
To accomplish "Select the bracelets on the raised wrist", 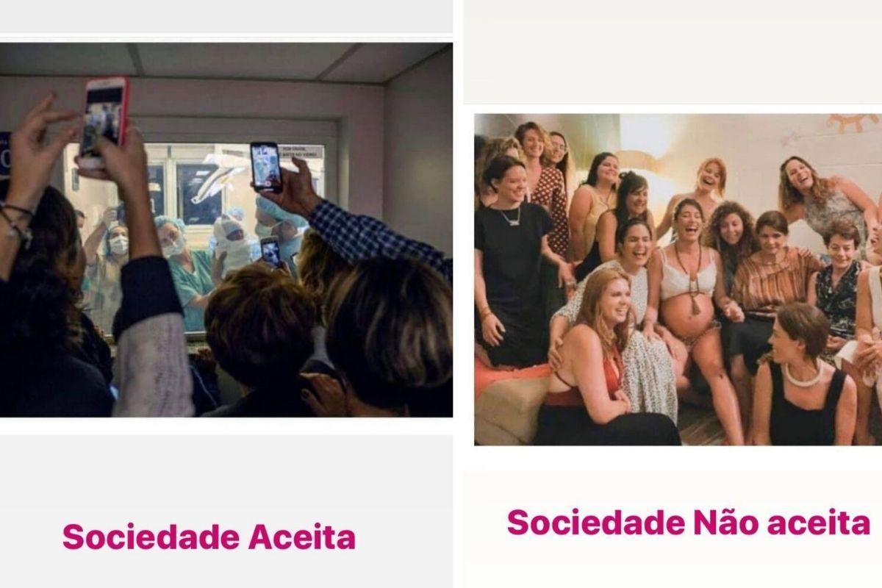I will click(x=16, y=221).
